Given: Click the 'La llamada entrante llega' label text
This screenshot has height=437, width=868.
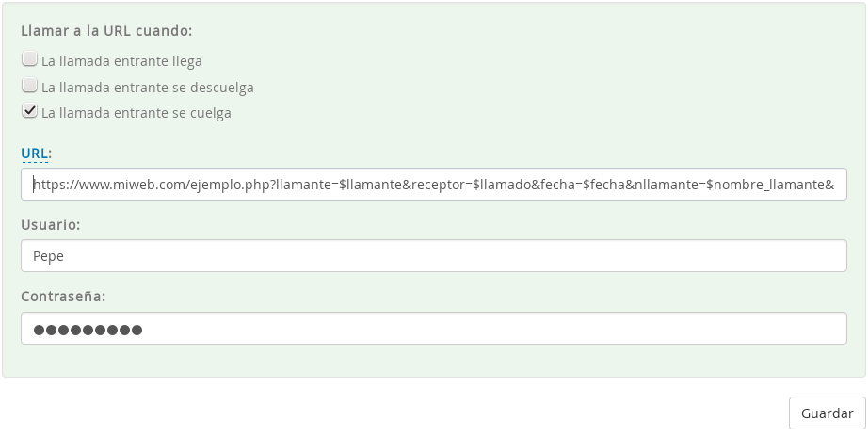Looking at the screenshot, I should [x=121, y=61].
